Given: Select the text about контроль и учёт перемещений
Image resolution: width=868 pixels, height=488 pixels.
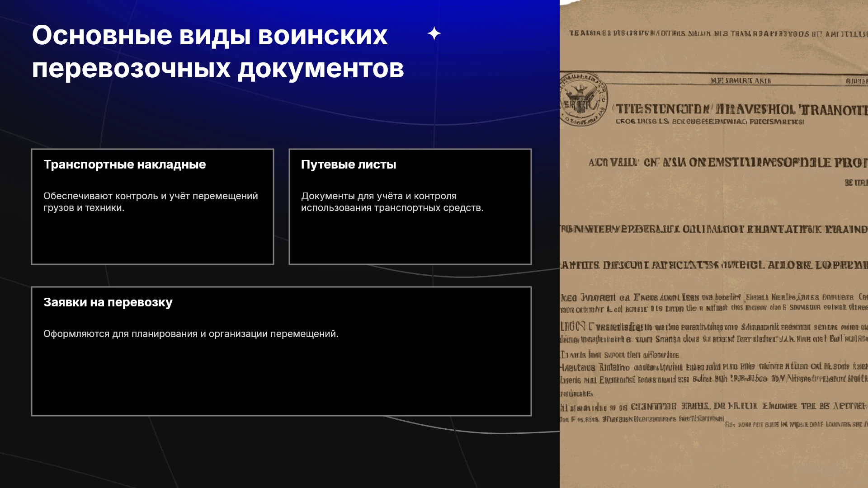Looking at the screenshot, I should pos(151,202).
